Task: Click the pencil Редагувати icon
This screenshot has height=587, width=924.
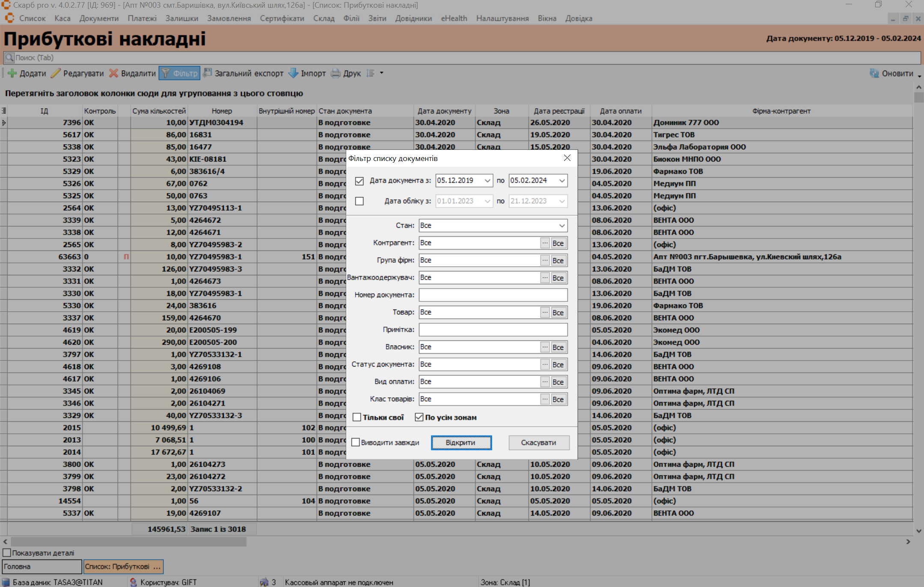Action: (56, 73)
